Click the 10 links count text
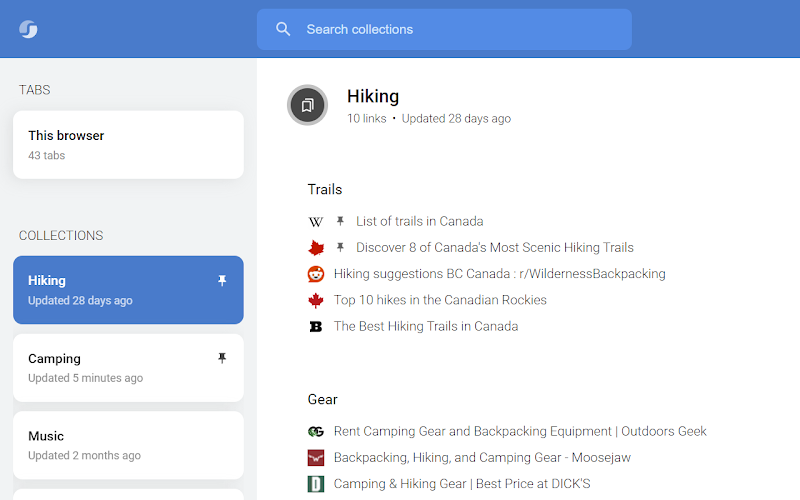 (366, 118)
